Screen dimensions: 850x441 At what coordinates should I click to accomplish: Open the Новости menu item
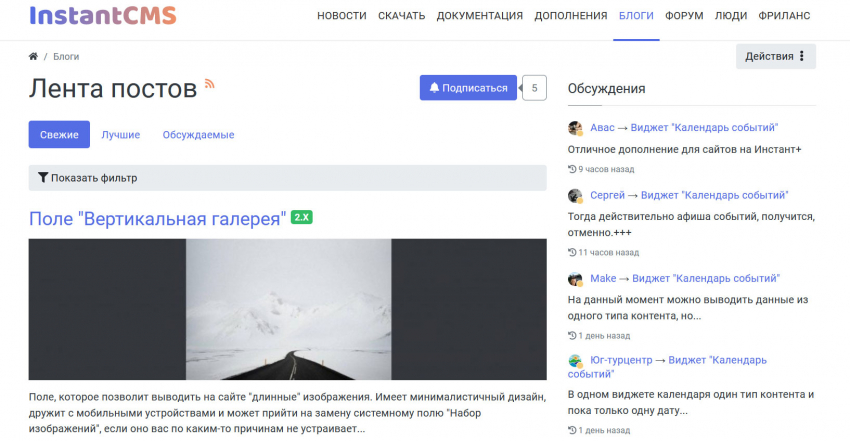pos(342,16)
